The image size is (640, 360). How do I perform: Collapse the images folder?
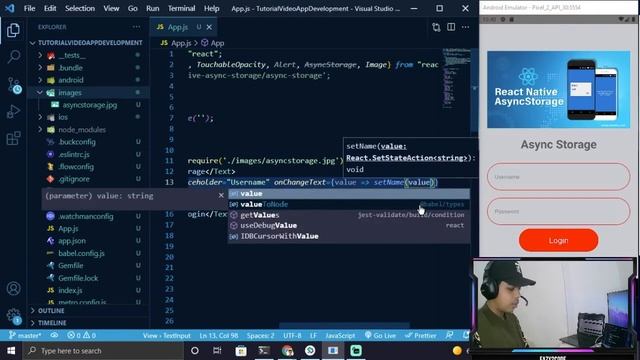tap(40, 93)
